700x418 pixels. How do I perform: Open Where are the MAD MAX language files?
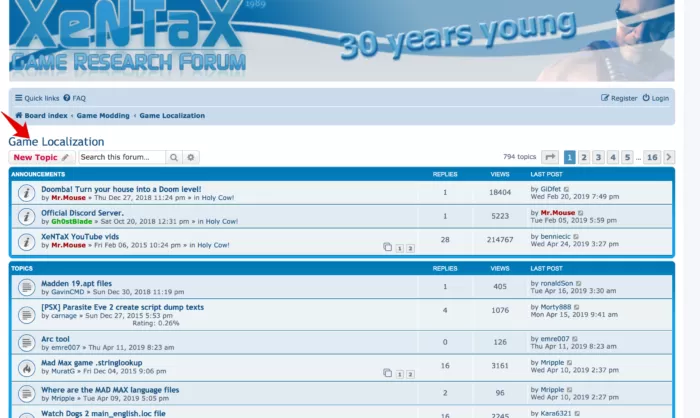[x=110, y=390]
